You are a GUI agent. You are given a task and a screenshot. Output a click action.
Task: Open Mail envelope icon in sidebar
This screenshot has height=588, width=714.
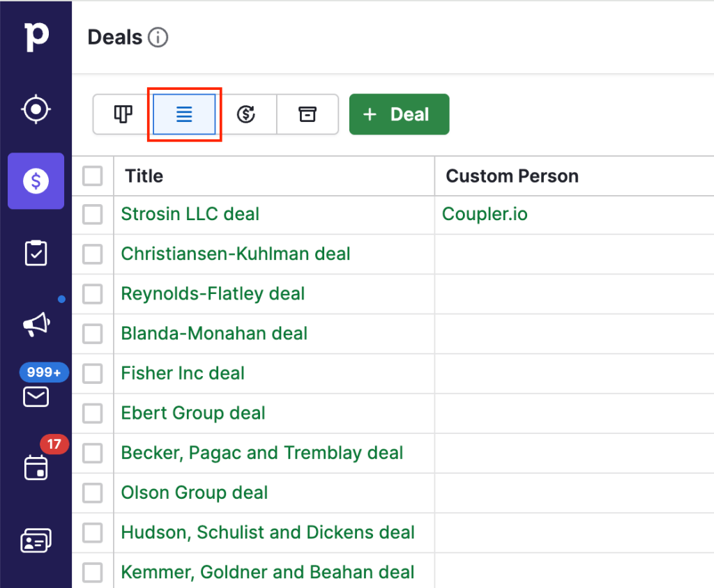36,397
